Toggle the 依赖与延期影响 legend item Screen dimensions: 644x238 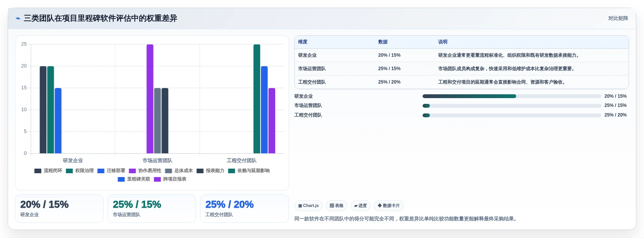point(249,171)
